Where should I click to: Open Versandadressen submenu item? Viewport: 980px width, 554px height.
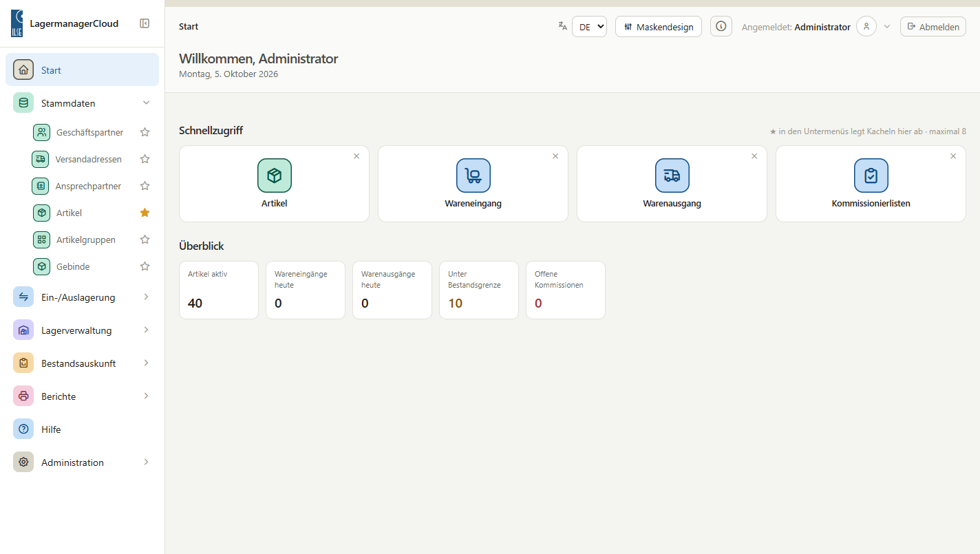[82, 159]
